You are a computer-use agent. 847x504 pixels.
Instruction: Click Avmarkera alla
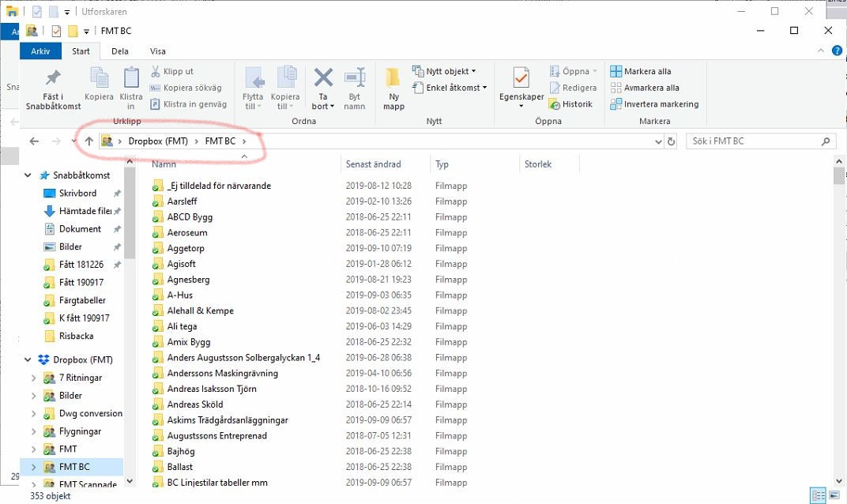point(645,88)
